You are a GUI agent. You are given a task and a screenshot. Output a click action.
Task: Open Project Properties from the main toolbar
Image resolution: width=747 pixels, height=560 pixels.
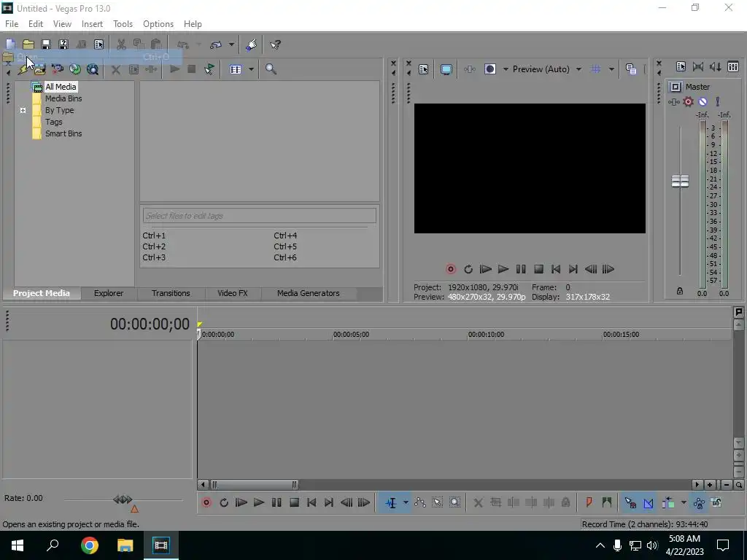(x=98, y=44)
